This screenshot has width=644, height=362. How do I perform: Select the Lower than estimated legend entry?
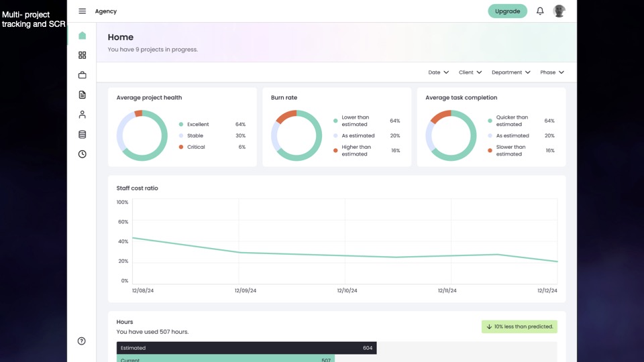(x=366, y=121)
